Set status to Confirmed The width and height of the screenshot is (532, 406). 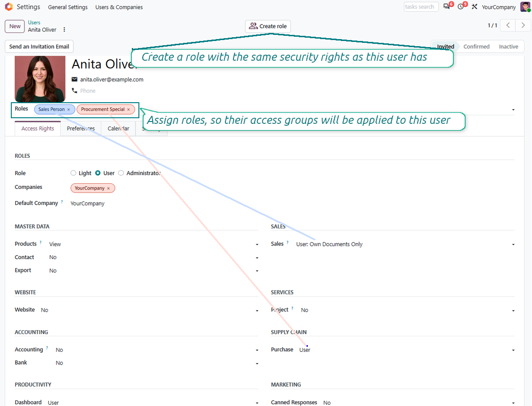[x=476, y=47]
